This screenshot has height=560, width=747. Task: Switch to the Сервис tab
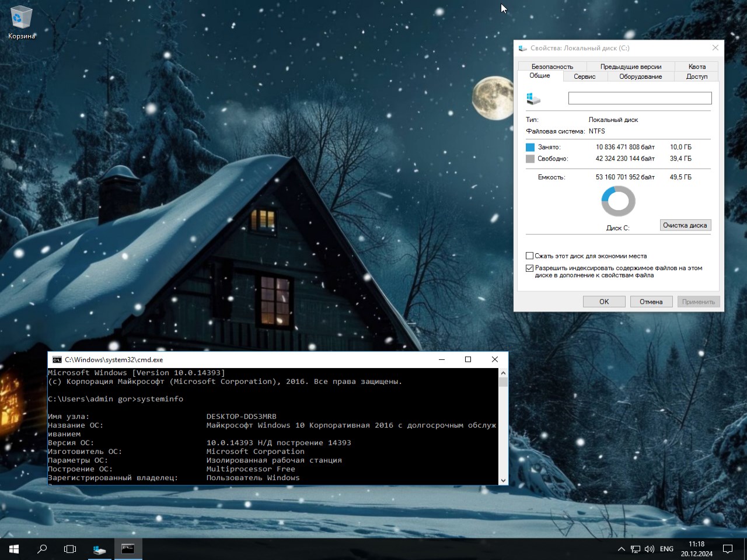click(585, 76)
